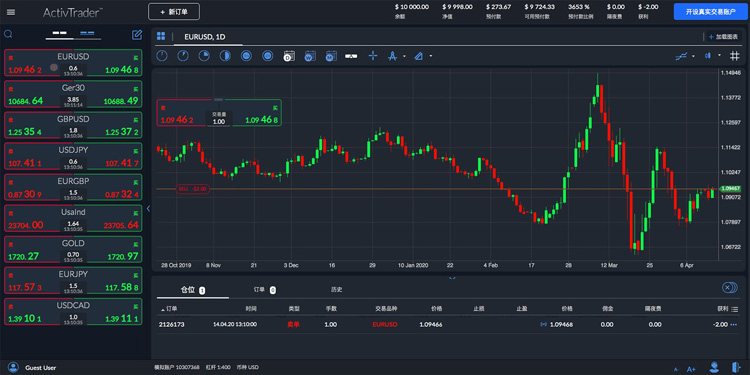Open the 历史 history tab
Screen dimensions: 750x375
337,290
